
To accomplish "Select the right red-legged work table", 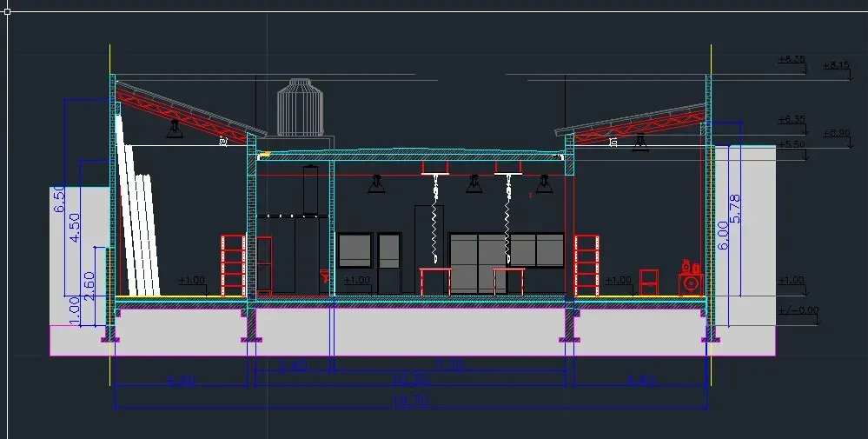I will tap(508, 282).
